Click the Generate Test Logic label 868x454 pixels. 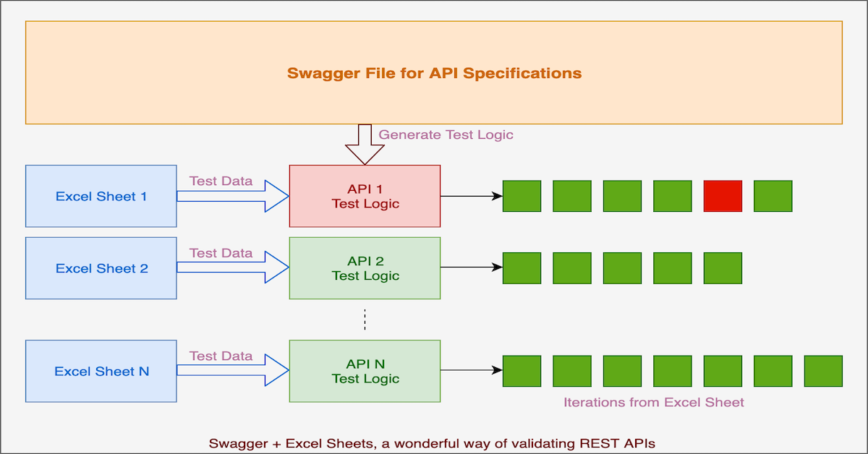click(x=446, y=134)
